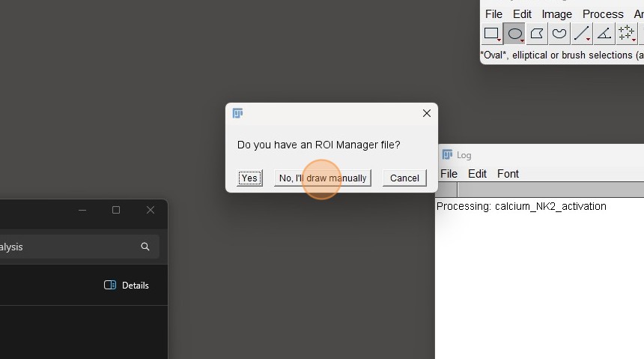Select the Rectangle selection tool

[491, 34]
